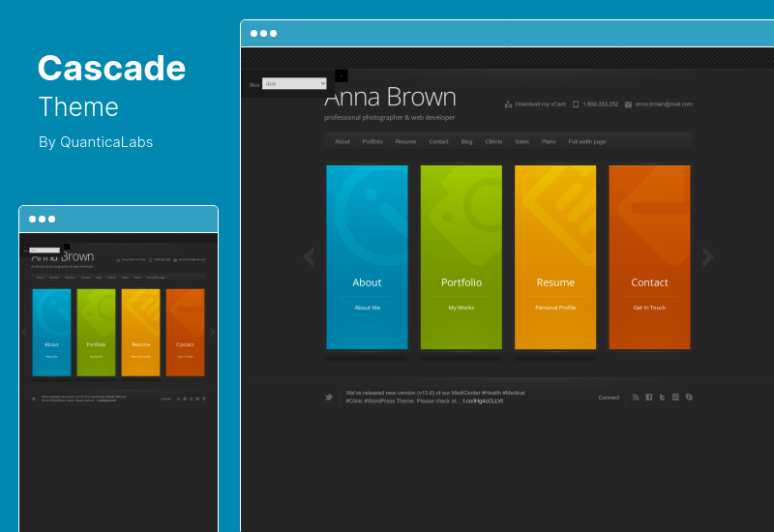Select the orange Contact card in the large preview

649,257
